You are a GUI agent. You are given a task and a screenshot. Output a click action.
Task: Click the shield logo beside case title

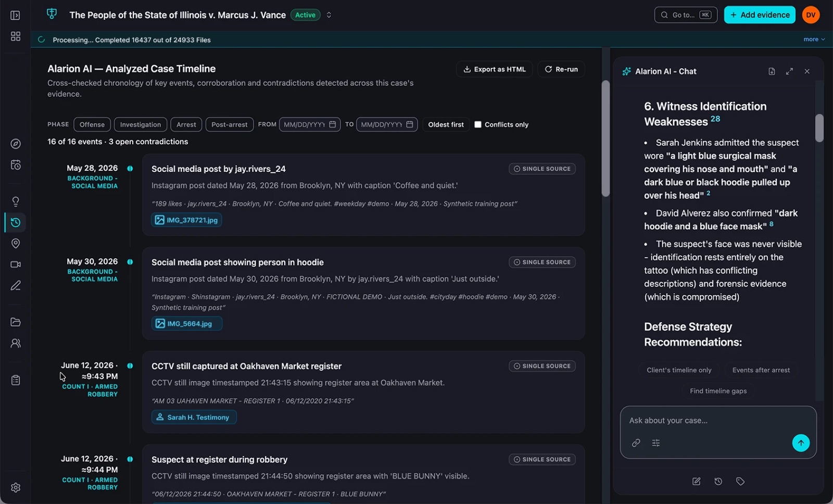click(52, 14)
